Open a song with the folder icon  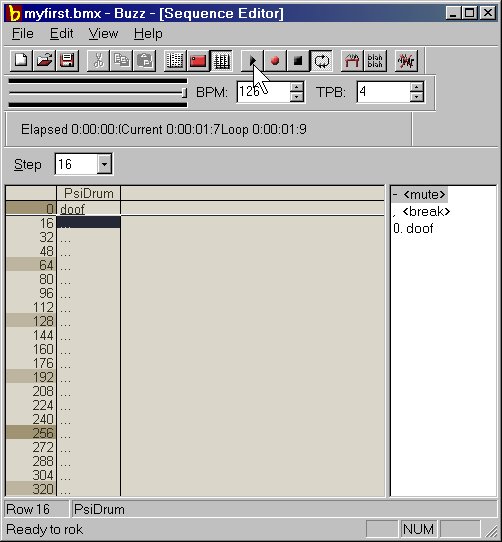[x=44, y=61]
